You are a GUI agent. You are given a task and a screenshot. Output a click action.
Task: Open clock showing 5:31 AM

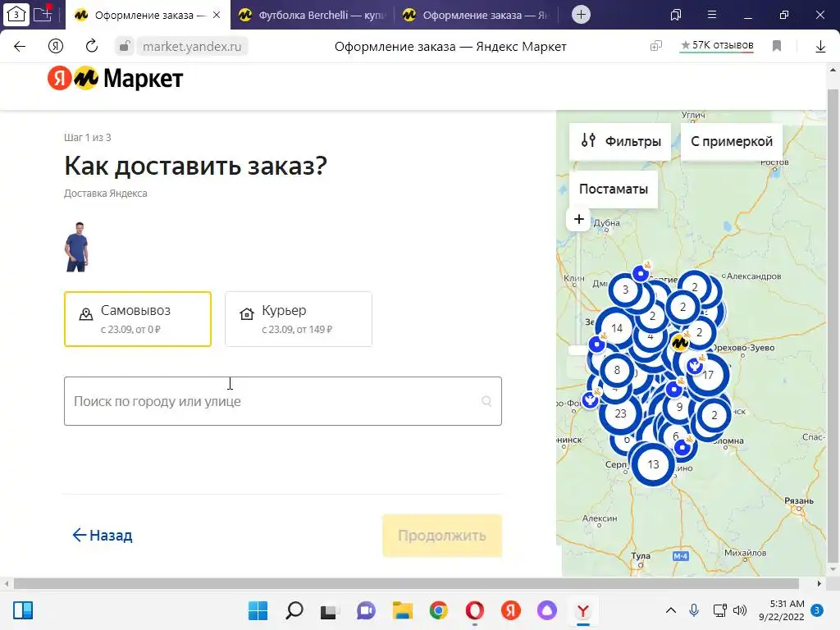point(781,610)
